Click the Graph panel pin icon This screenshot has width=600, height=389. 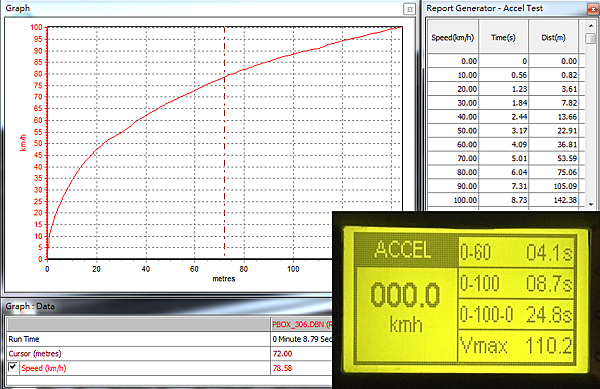point(409,9)
